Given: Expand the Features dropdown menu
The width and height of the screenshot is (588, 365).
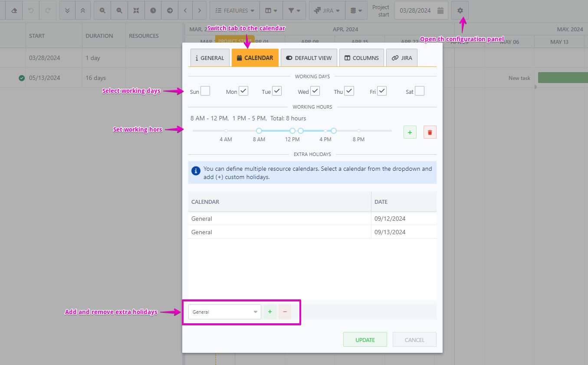Looking at the screenshot, I should 235,10.
